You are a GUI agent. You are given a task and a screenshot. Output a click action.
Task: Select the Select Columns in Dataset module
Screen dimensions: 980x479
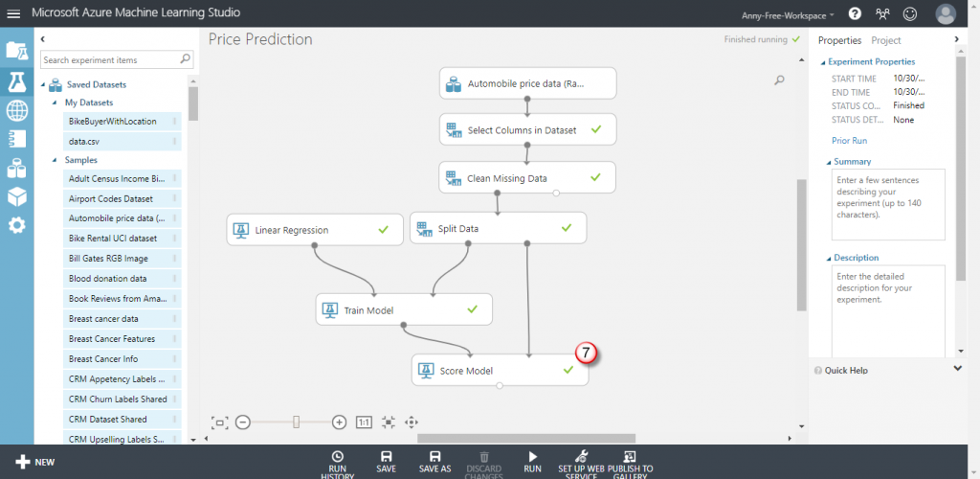point(527,129)
